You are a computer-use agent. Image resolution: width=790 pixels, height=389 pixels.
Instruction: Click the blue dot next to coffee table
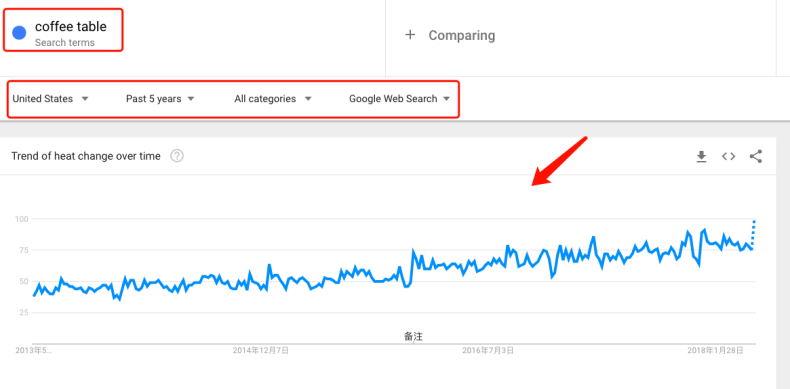(x=19, y=33)
